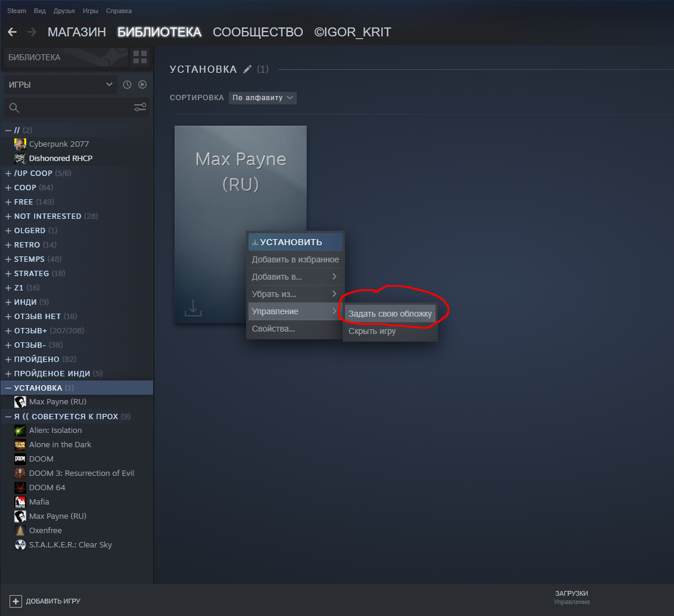The image size is (674, 616).
Task: Open Свойства... from context menu
Action: [x=296, y=329]
